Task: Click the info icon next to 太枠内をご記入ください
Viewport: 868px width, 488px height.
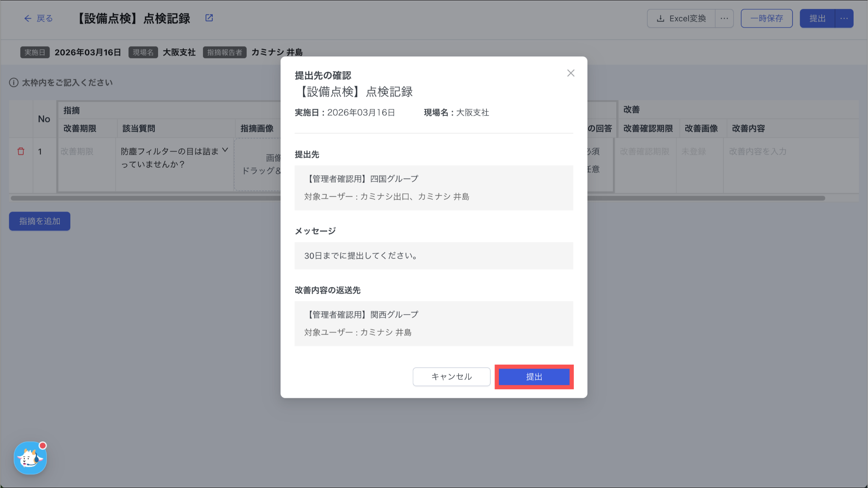Action: 14,82
